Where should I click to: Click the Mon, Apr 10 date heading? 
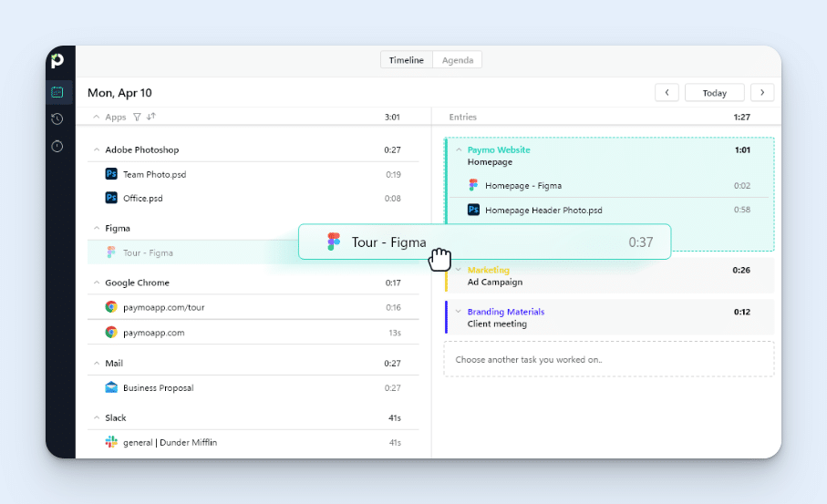pyautogui.click(x=119, y=93)
